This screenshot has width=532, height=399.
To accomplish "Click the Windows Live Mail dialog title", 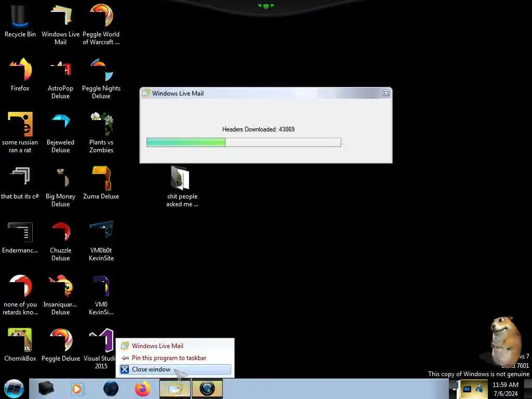I will (x=178, y=94).
